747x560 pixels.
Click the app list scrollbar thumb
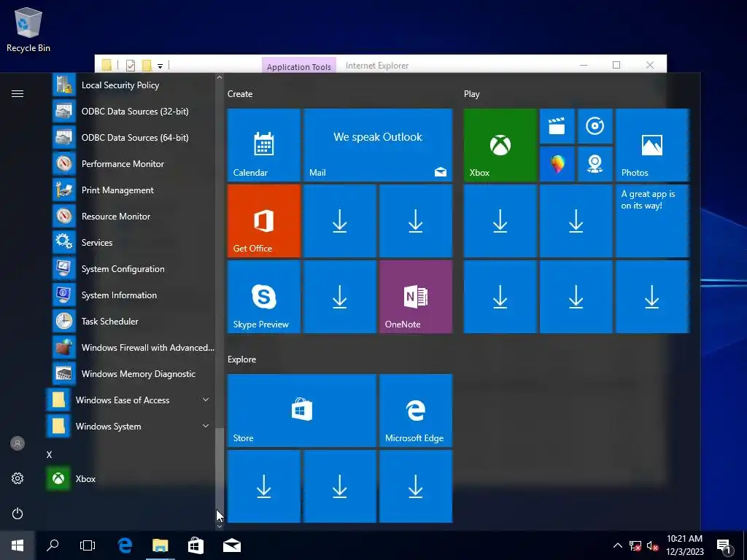[219, 474]
